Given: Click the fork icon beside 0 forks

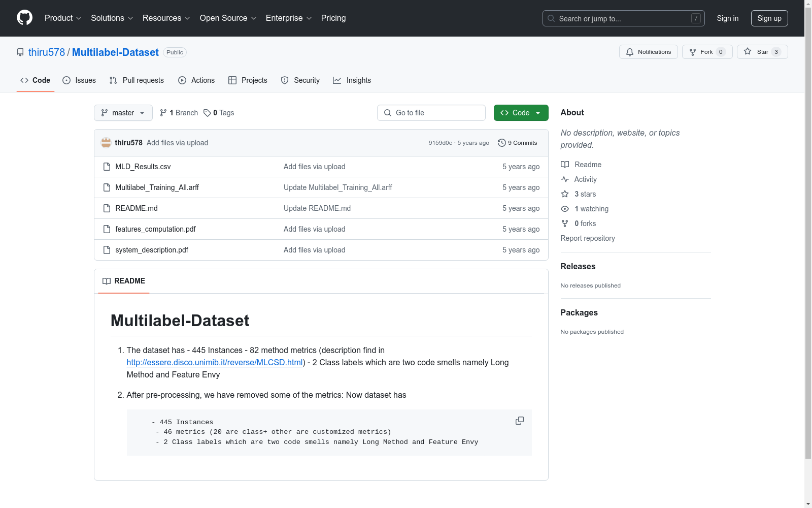Looking at the screenshot, I should [x=565, y=224].
